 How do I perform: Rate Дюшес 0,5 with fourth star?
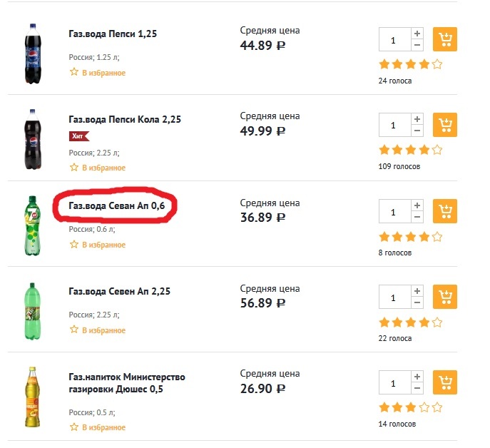pyautogui.click(x=424, y=407)
